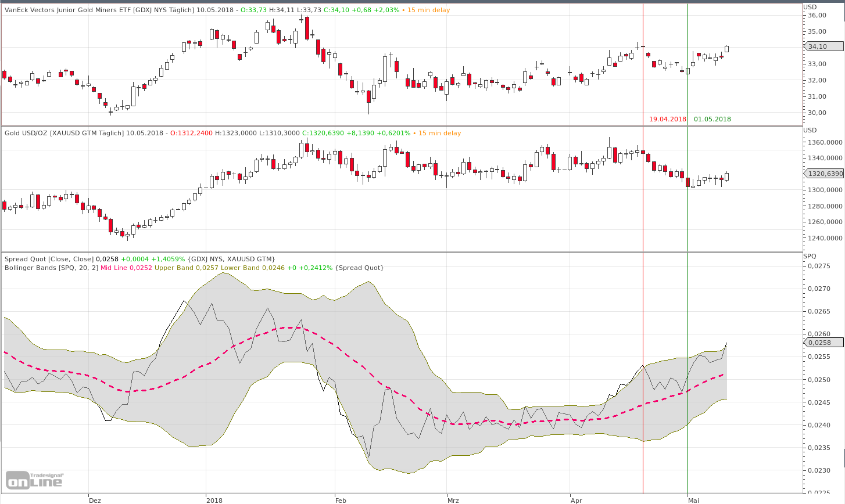Click the Dez label on time axis

pyautogui.click(x=95, y=500)
